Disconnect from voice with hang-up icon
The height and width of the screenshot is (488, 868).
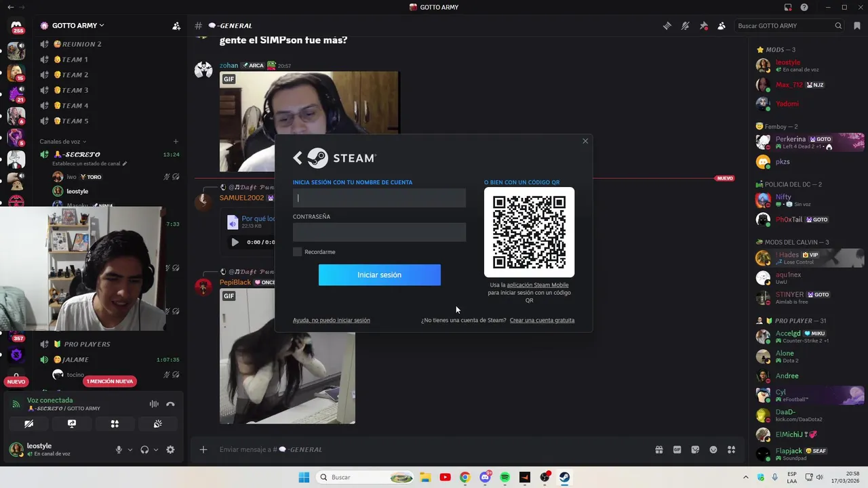pos(171,404)
